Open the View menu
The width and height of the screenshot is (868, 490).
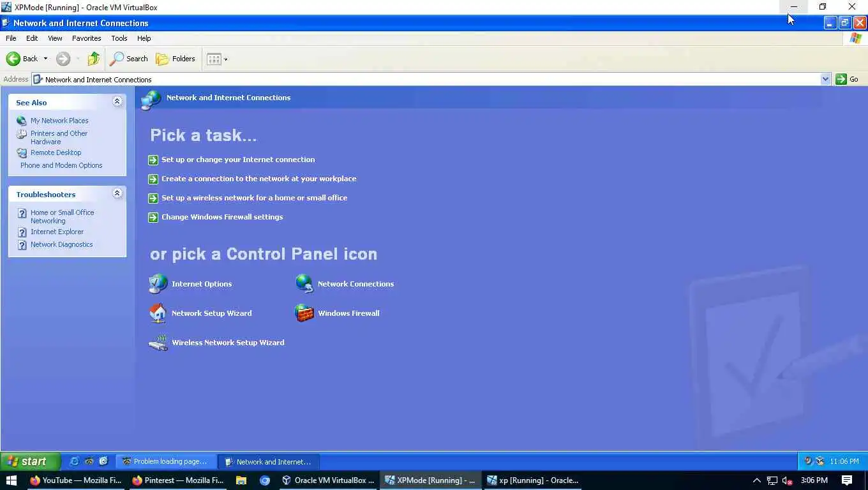coord(55,38)
